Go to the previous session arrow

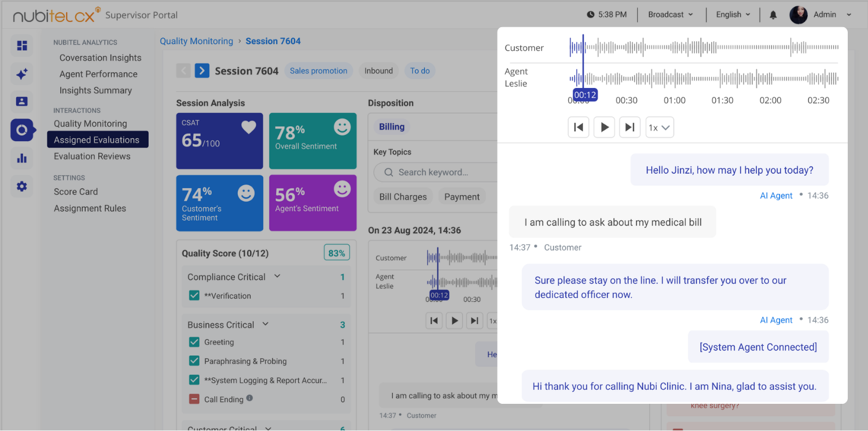[183, 71]
